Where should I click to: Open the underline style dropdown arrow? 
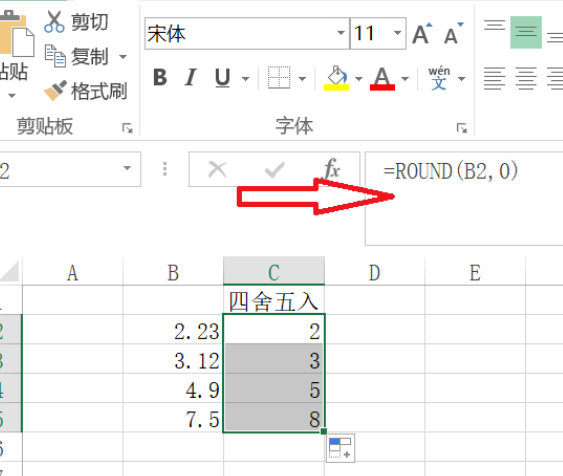[x=245, y=79]
